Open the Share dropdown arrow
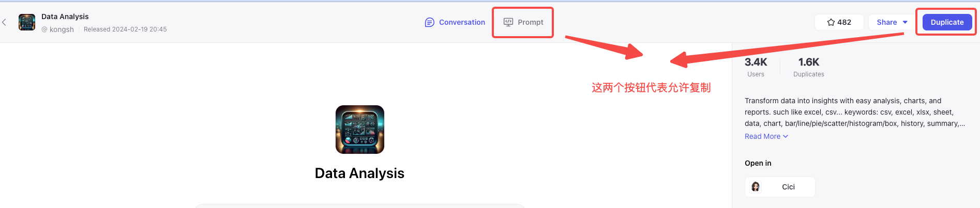 point(905,22)
